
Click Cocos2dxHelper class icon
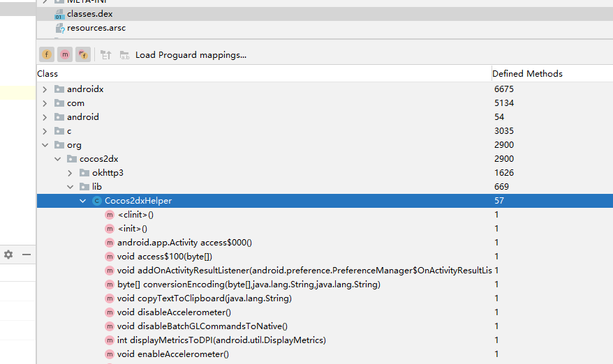coord(96,201)
